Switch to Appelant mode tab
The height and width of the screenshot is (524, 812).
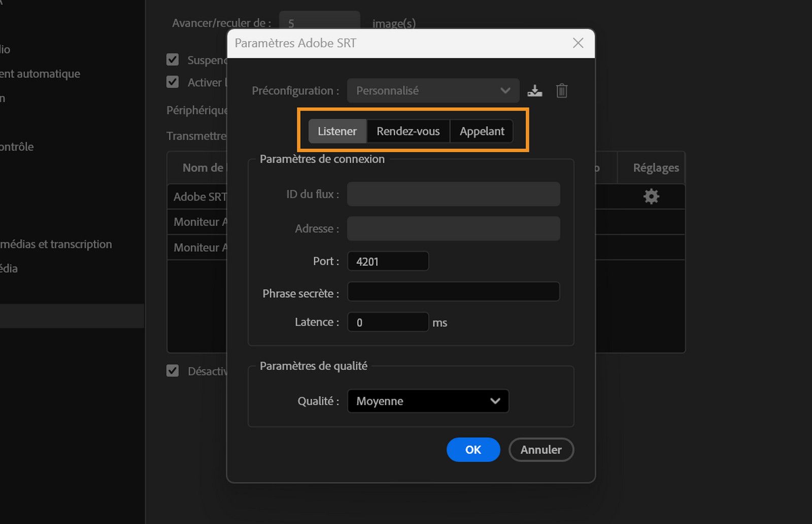click(482, 131)
